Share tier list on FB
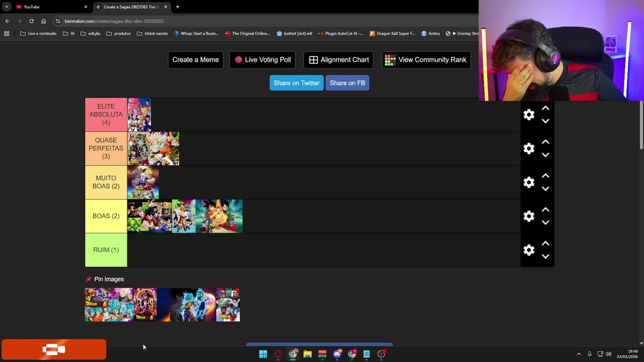Screen dimensions: 644x362 pos(347,83)
